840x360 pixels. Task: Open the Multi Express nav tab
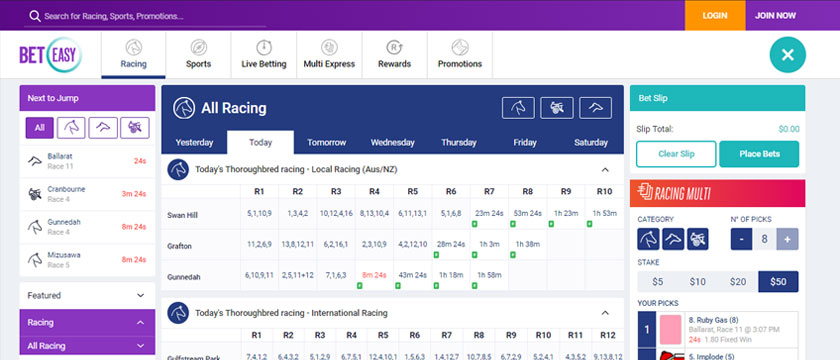[329, 55]
